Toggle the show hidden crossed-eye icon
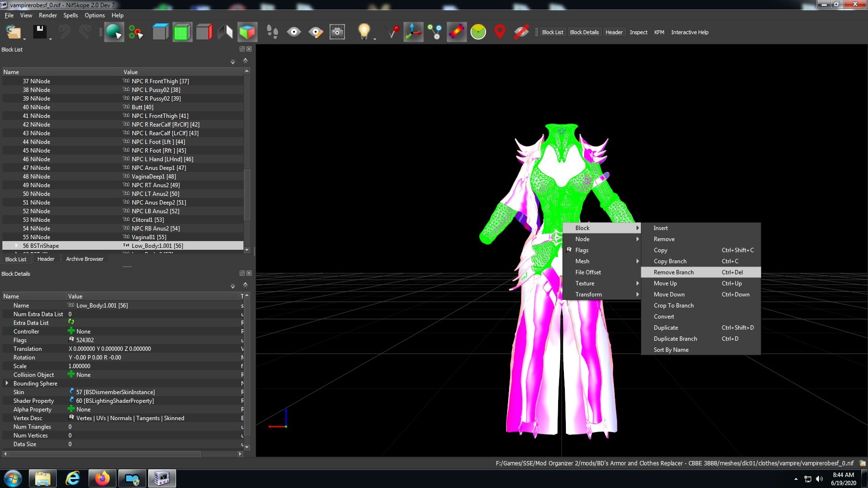Viewport: 868px width, 488px height. (x=522, y=32)
